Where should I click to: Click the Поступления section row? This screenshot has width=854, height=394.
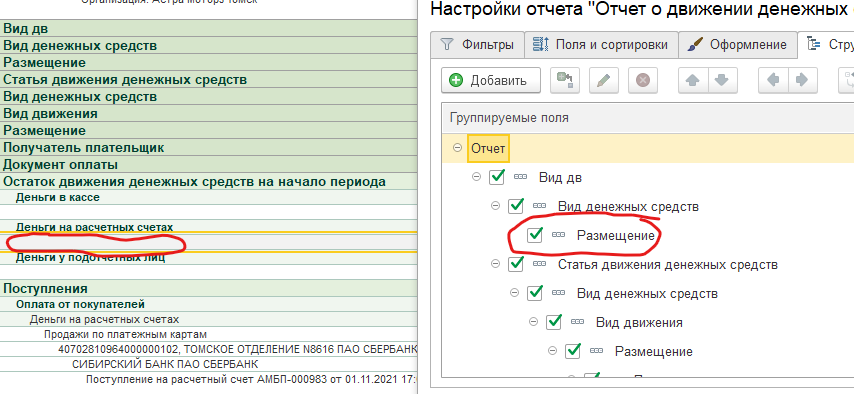click(209, 288)
